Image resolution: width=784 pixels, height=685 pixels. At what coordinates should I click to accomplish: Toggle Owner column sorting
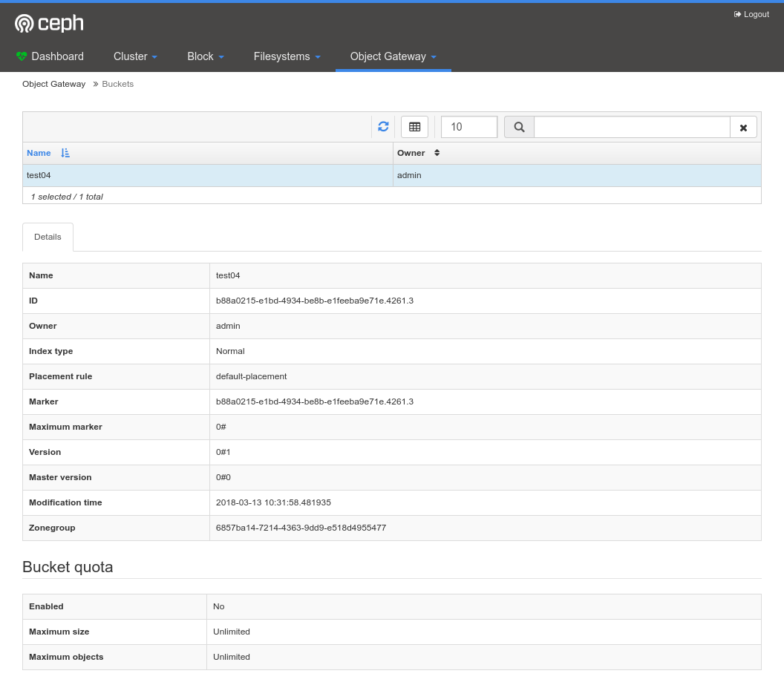pyautogui.click(x=437, y=153)
